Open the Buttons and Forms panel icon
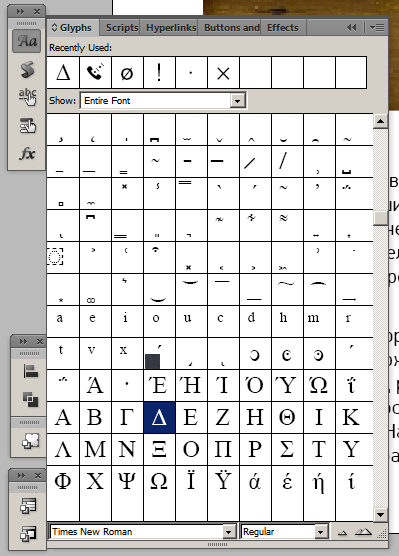This screenshot has width=399, height=556. click(x=27, y=126)
